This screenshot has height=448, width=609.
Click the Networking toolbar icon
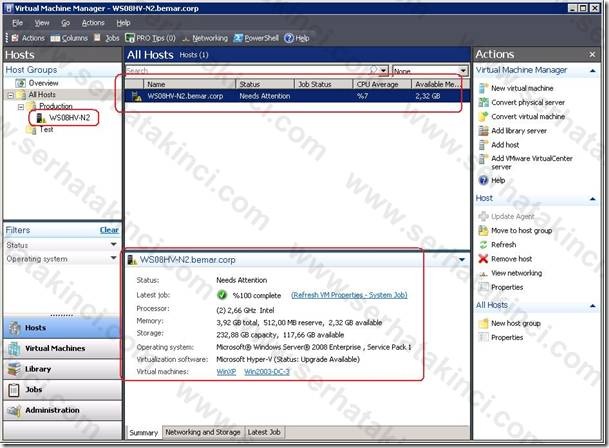(186, 38)
